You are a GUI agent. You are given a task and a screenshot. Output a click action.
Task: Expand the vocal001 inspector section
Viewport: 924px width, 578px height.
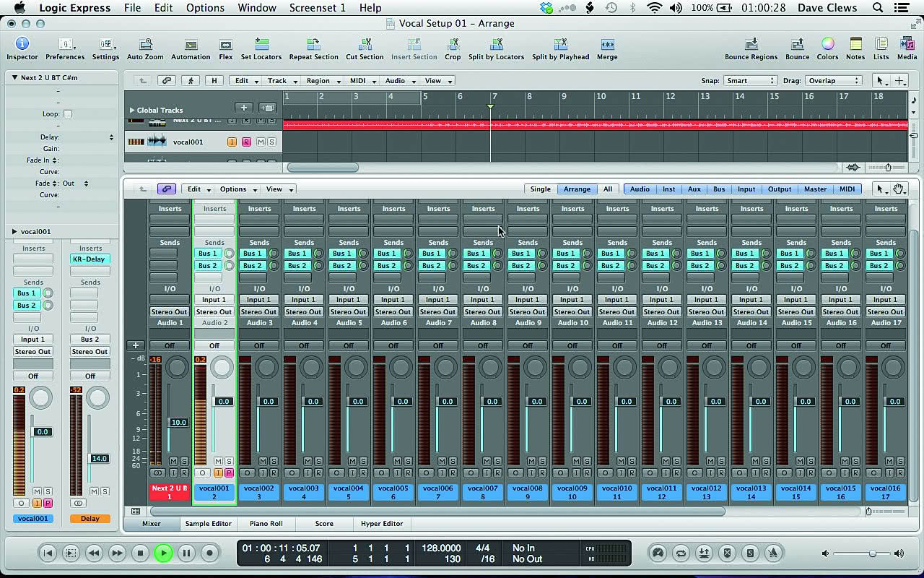pyautogui.click(x=14, y=232)
